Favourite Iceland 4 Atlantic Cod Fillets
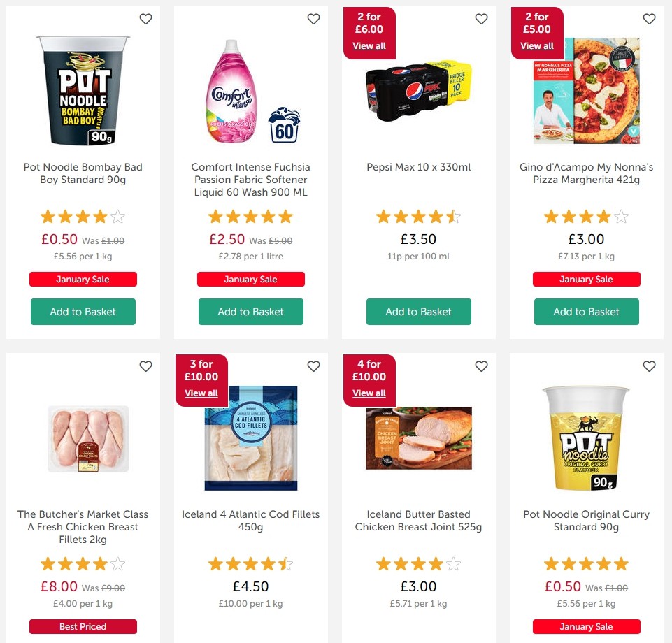Image resolution: width=672 pixels, height=643 pixels. click(x=314, y=366)
